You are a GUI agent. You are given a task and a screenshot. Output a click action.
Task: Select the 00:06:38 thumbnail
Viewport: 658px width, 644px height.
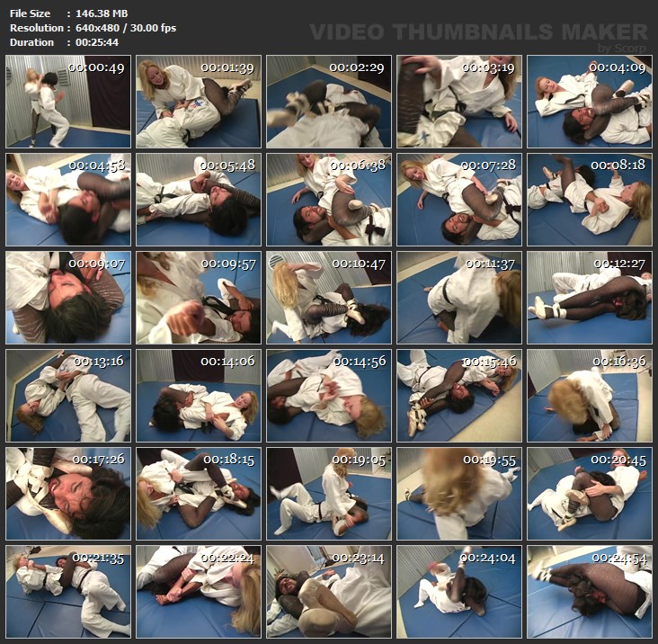click(x=329, y=200)
